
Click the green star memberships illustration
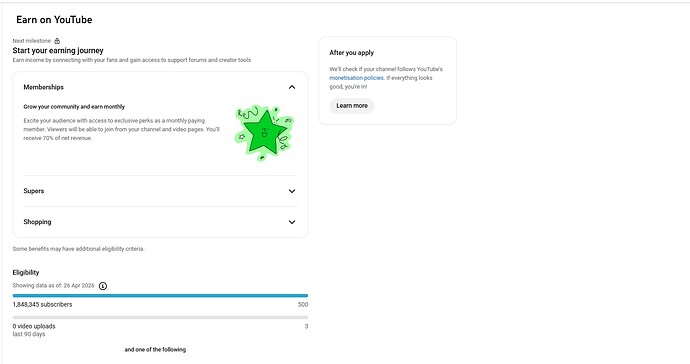264,133
